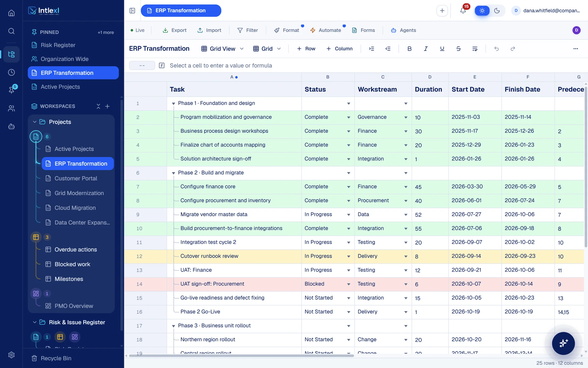Select light mode sun toggle
The image size is (588, 368).
[482, 11]
